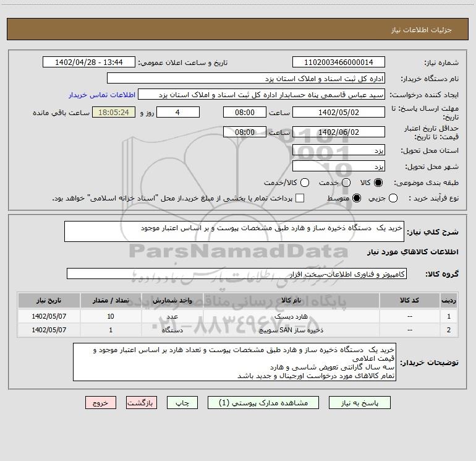Click quantity 10 in هارد دیسک row
Screen dimensions: 476x461
[111, 316]
